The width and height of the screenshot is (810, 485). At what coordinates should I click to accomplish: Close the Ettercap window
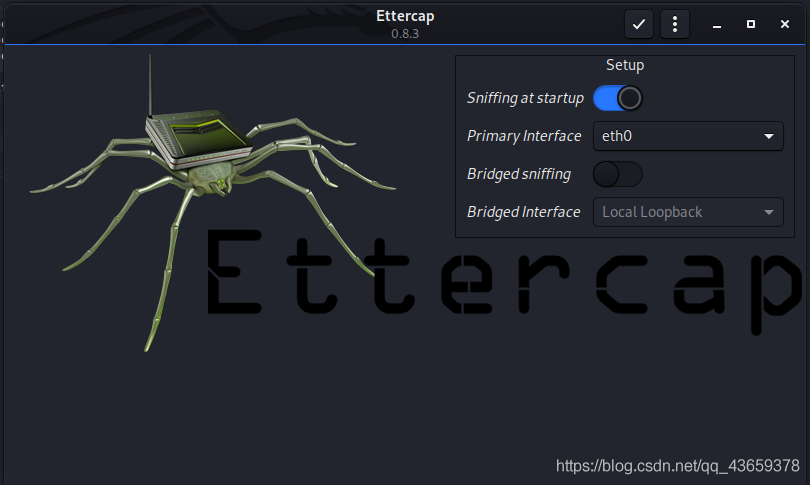pos(785,24)
